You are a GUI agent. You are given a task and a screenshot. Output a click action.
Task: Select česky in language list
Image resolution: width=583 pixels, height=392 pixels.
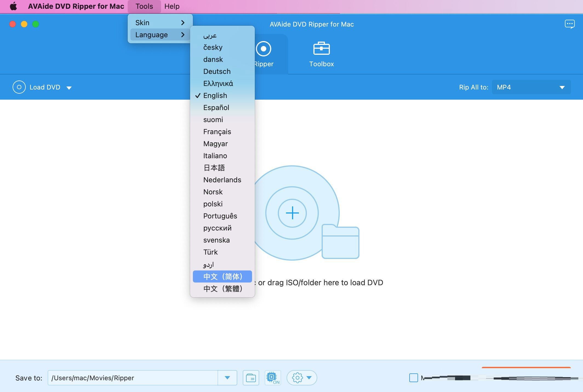[222, 47]
